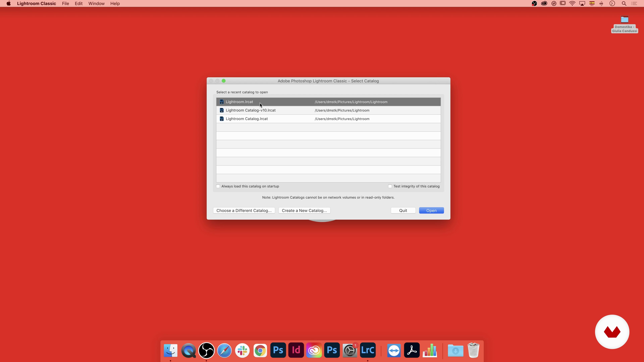The image size is (644, 362).
Task: Open the Spanish ISO input source menu
Action: coord(592,4)
